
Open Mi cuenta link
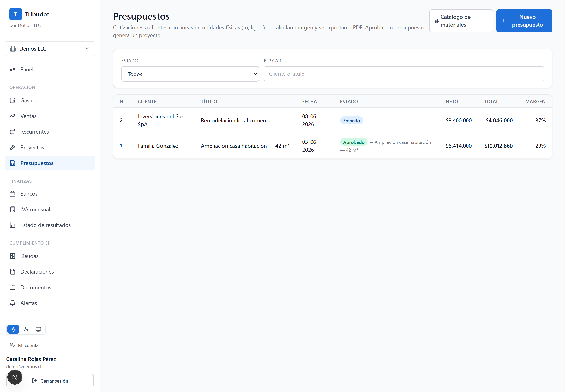pos(24,345)
